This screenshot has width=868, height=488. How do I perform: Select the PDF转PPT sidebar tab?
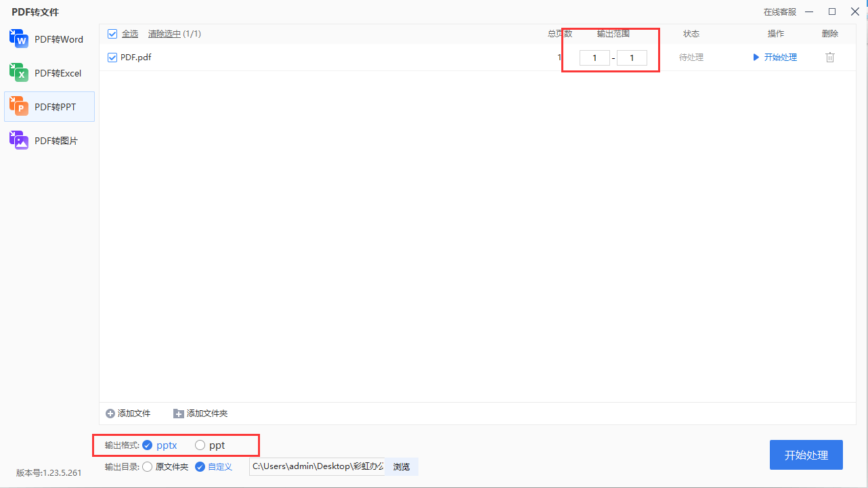coord(49,107)
